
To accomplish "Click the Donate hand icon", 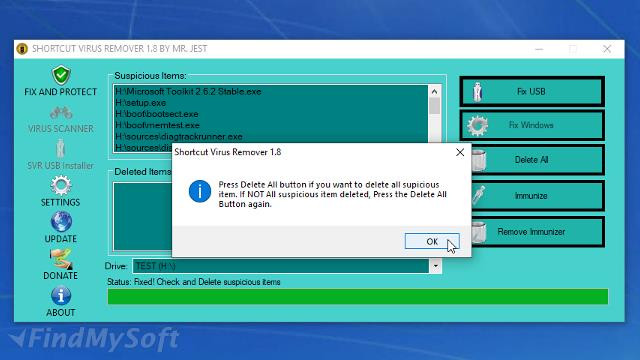I will [x=61, y=259].
